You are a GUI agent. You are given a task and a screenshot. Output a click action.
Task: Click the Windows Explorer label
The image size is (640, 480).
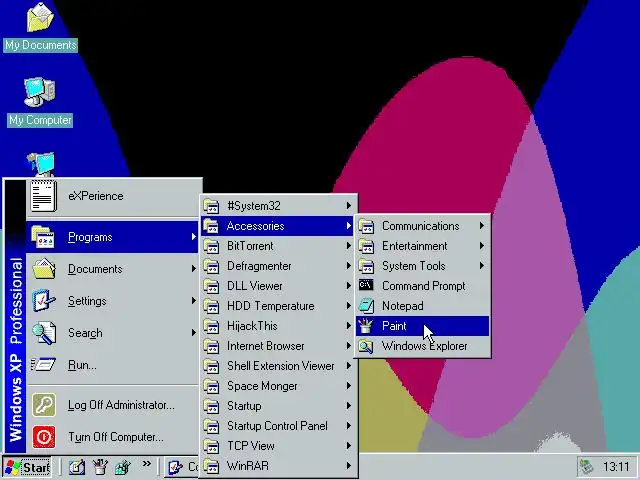pos(424,347)
